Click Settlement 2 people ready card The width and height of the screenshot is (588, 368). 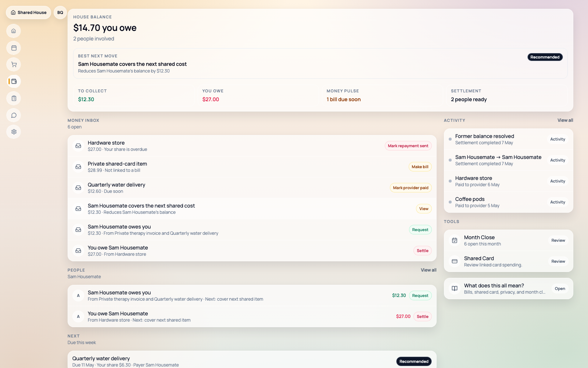tap(507, 96)
